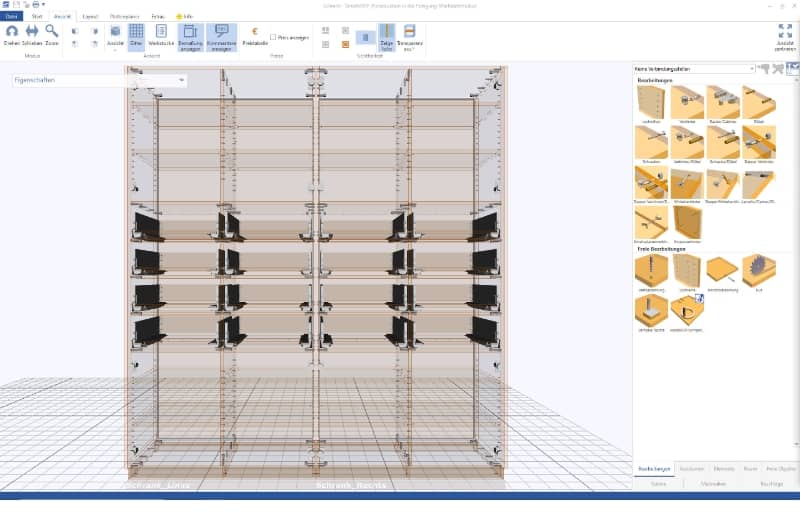The width and height of the screenshot is (800, 520).
Task: Open the Transparenz dropdown button
Action: click(409, 37)
